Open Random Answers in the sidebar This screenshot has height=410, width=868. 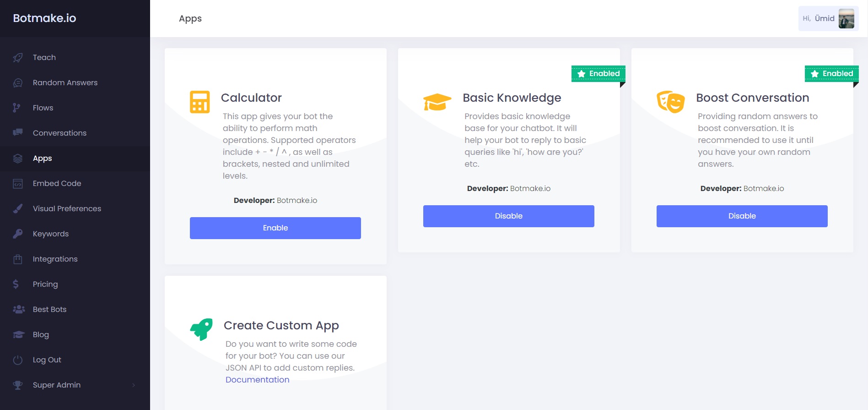(65, 83)
